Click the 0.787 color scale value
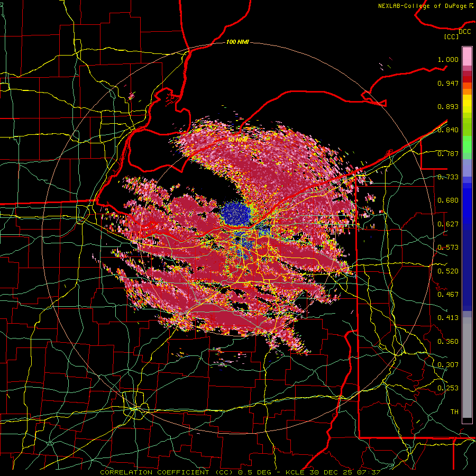Image resolution: width=476 pixels, height=476 pixels. [x=448, y=153]
